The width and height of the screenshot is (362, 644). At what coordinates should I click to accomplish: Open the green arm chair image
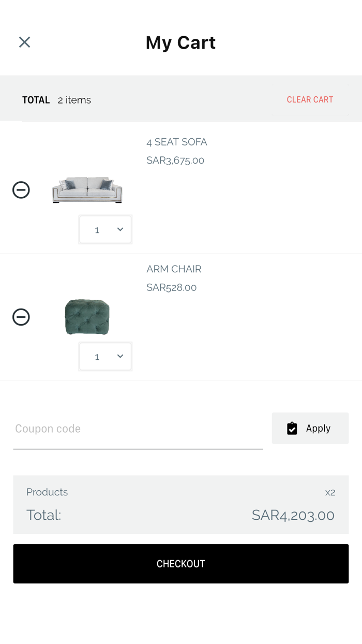tap(87, 317)
